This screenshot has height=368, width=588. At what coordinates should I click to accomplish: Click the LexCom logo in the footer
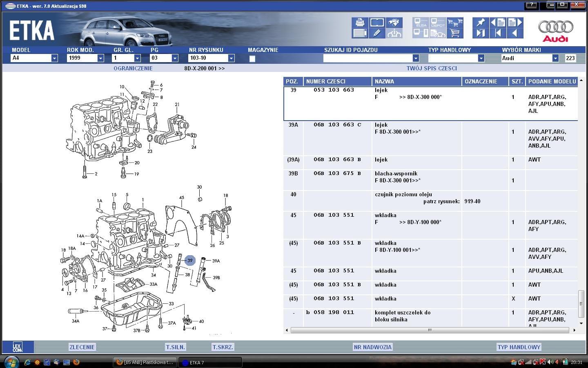tap(18, 347)
